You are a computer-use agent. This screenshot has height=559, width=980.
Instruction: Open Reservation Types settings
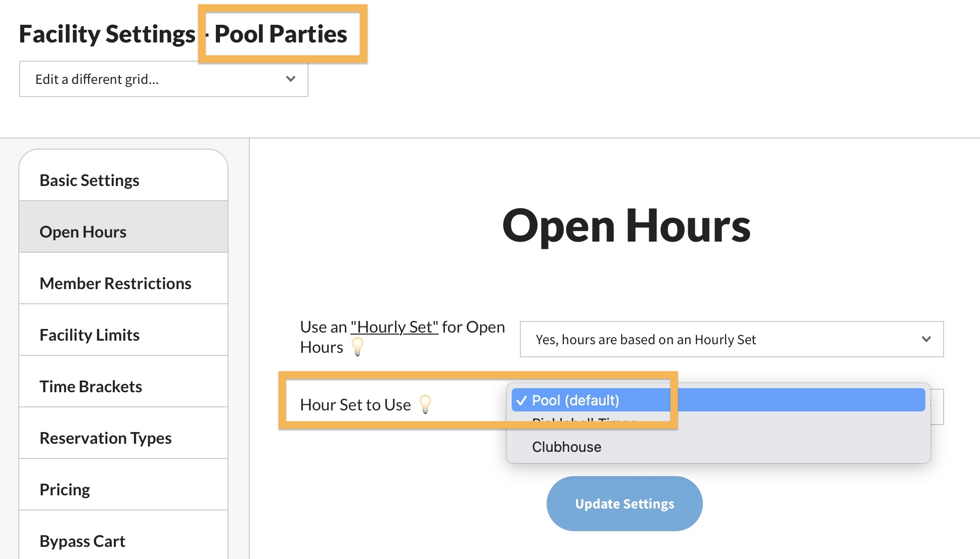pyautogui.click(x=105, y=438)
